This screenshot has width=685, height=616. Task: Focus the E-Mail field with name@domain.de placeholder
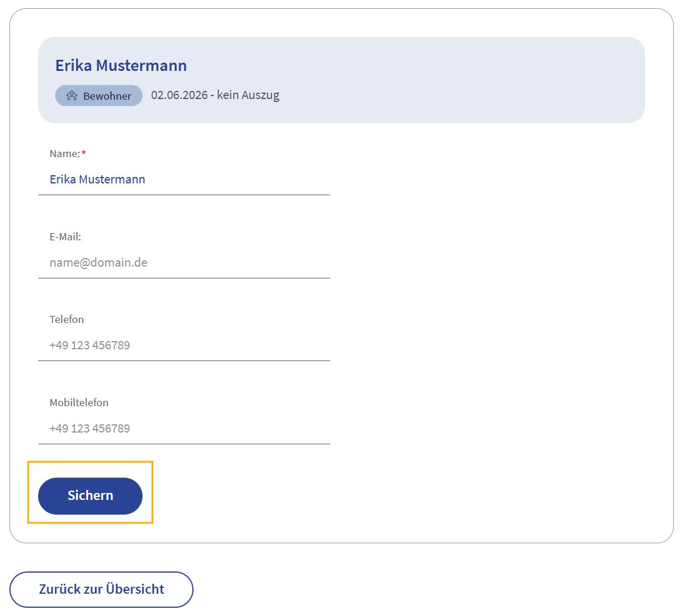pyautogui.click(x=184, y=263)
